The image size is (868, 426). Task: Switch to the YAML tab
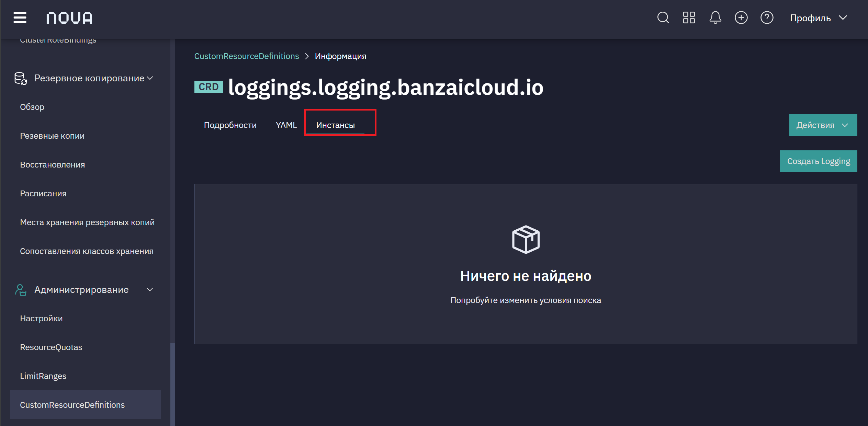(x=286, y=125)
